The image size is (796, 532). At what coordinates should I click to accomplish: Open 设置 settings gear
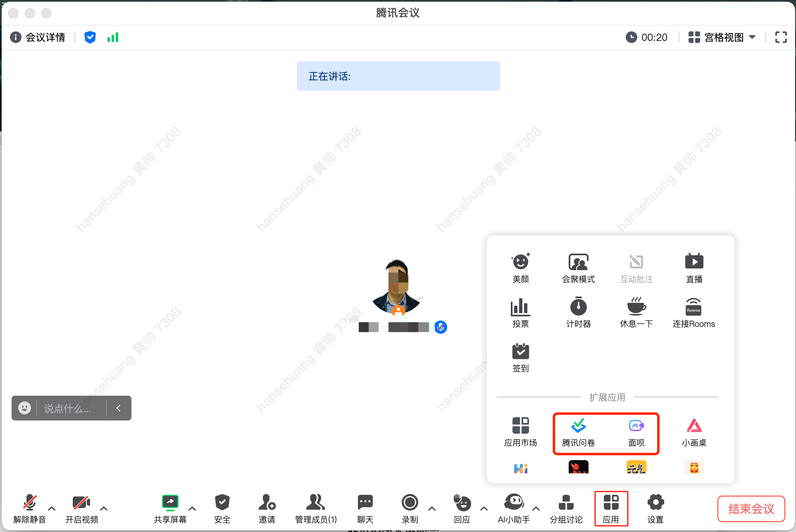(655, 509)
